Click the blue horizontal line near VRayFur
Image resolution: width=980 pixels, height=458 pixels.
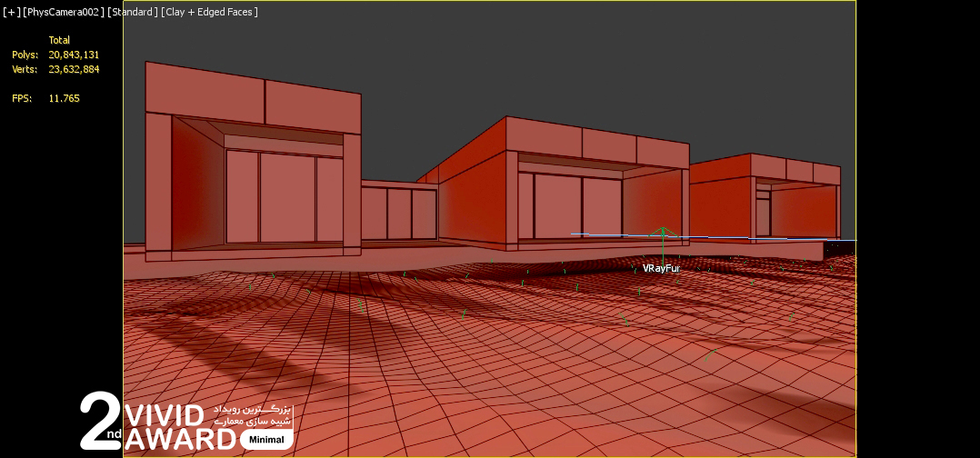pyautogui.click(x=609, y=234)
